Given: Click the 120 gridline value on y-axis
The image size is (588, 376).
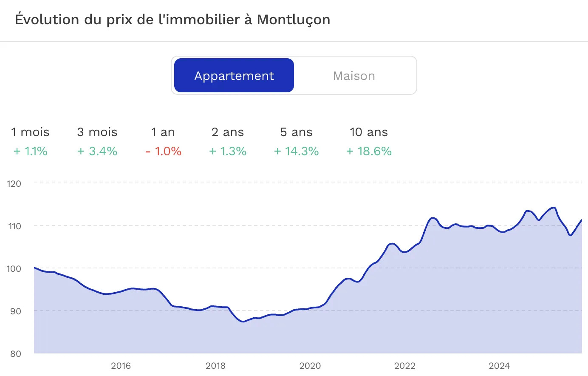Looking at the screenshot, I should click(14, 183).
